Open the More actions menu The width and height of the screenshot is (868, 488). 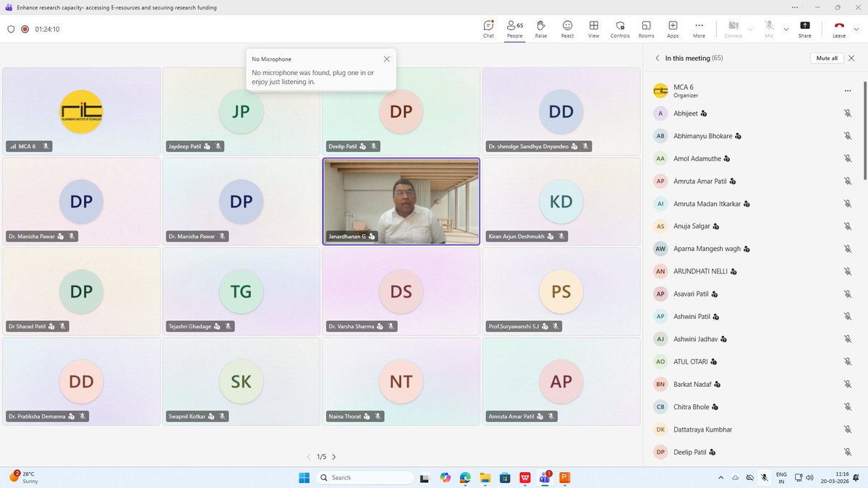(x=699, y=29)
